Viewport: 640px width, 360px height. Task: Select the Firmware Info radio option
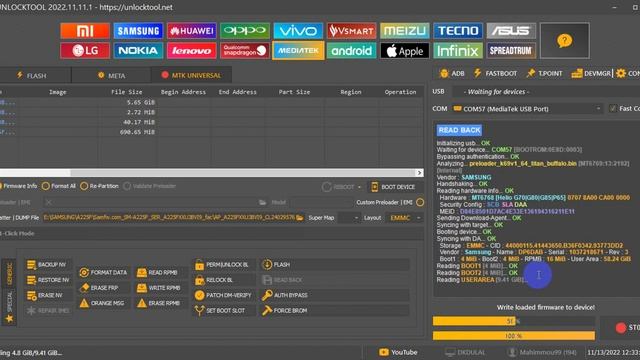pyautogui.click(x=19, y=186)
